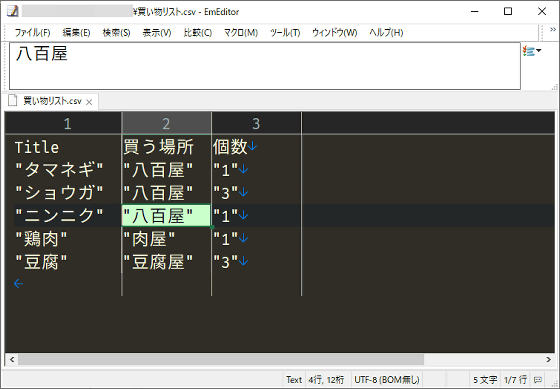The image size is (560, 389).
Task: Click the 1/7 行 status bar entry
Action: (x=515, y=380)
